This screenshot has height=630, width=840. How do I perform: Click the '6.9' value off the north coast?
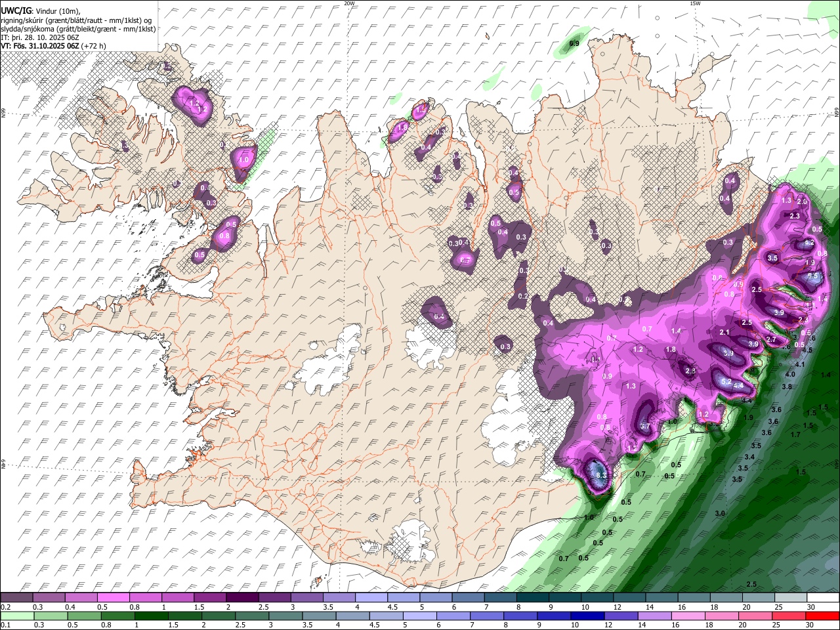(574, 43)
